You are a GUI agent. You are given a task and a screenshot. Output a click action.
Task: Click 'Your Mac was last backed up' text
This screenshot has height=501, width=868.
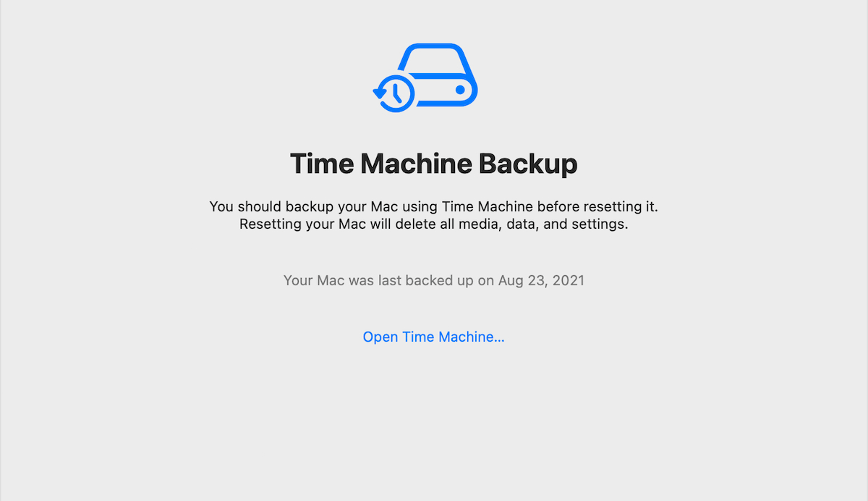point(379,280)
